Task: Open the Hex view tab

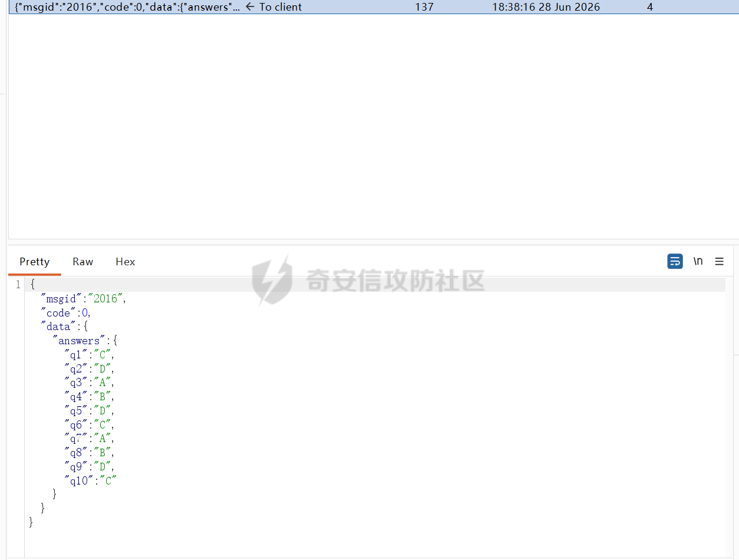Action: [x=126, y=262]
